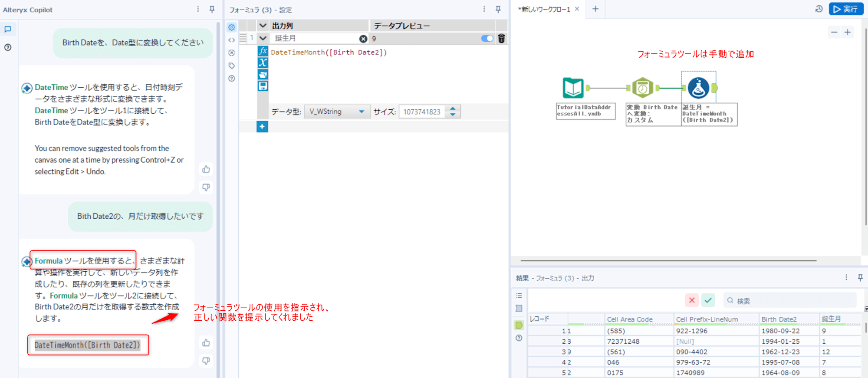This screenshot has width=868, height=378.
Task: Open the recent and saved expressions icon
Action: coord(263,75)
